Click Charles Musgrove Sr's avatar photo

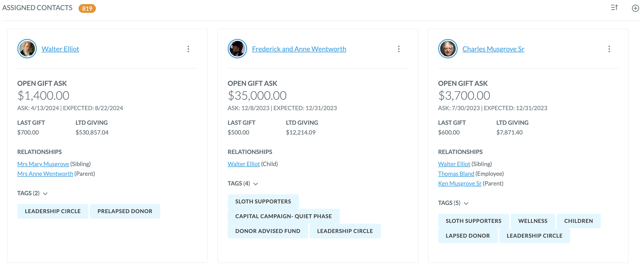[448, 49]
